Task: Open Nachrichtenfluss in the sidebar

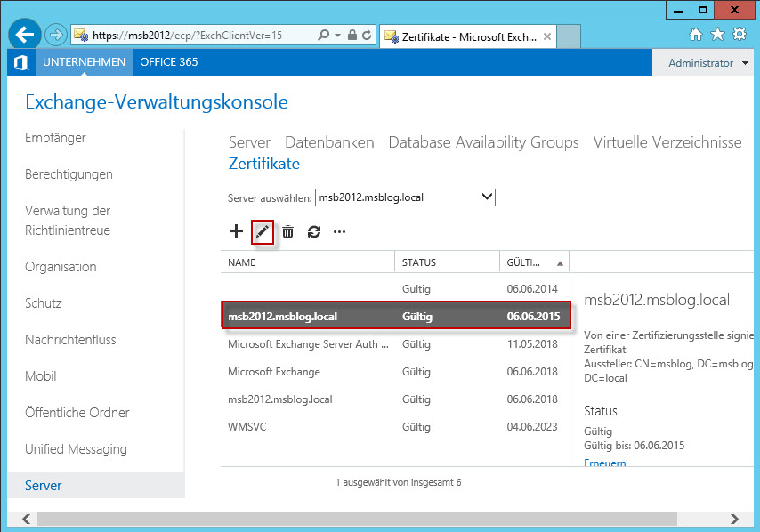Action: click(x=70, y=340)
